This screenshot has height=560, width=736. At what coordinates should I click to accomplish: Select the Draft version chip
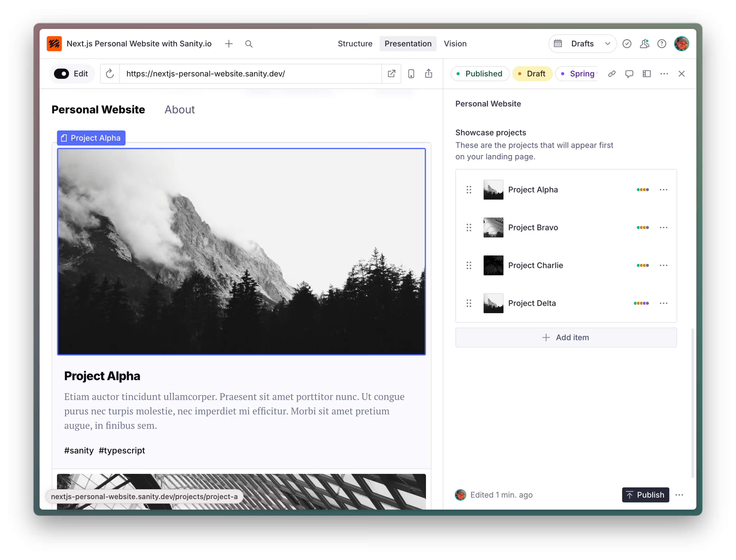pos(532,74)
